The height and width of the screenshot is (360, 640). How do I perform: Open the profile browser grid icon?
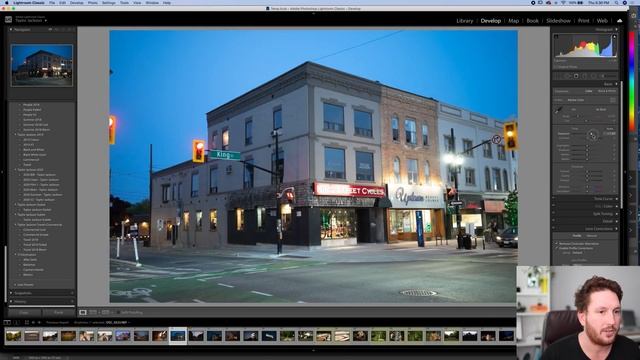click(x=613, y=100)
